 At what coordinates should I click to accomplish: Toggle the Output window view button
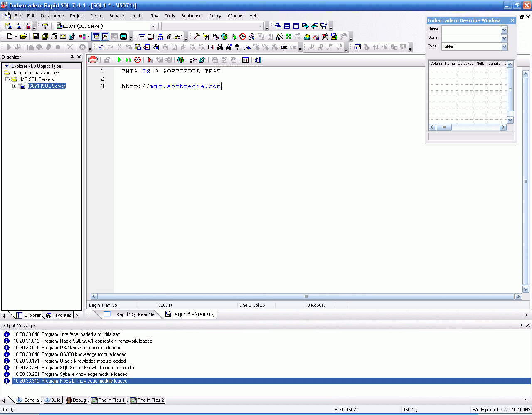(105, 37)
